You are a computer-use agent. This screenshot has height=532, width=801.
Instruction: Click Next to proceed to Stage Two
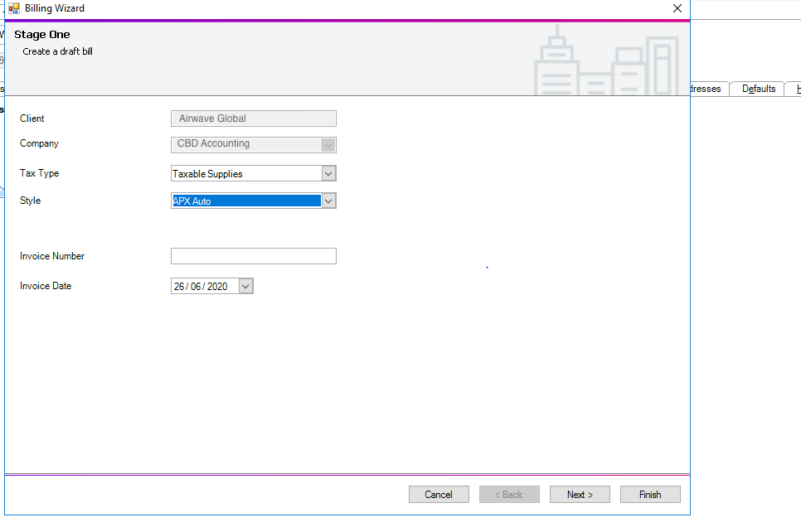(579, 494)
